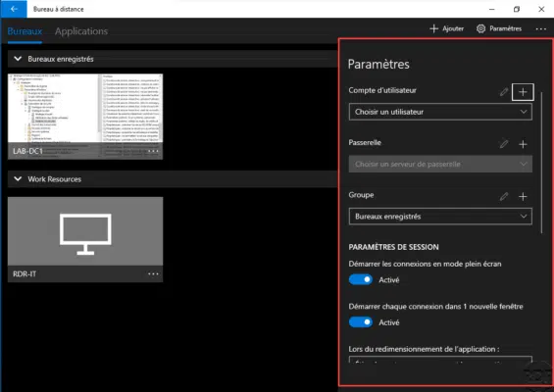
Task: Add a new Passerelle gateway with plus icon
Action: click(523, 144)
